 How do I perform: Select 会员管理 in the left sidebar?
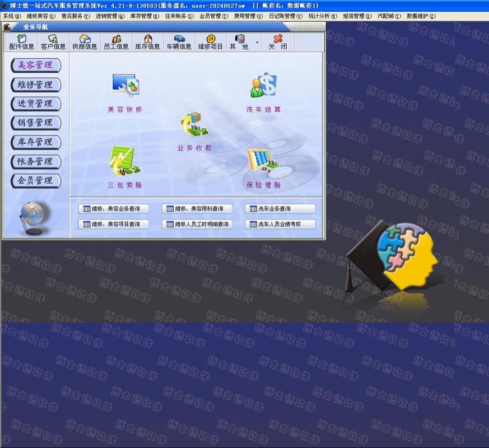coord(35,180)
